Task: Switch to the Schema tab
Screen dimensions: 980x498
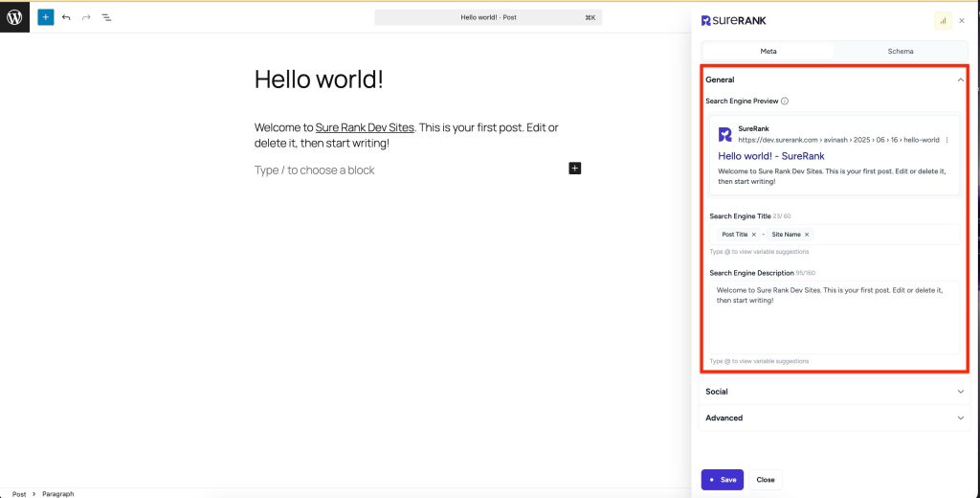Action: click(x=900, y=52)
